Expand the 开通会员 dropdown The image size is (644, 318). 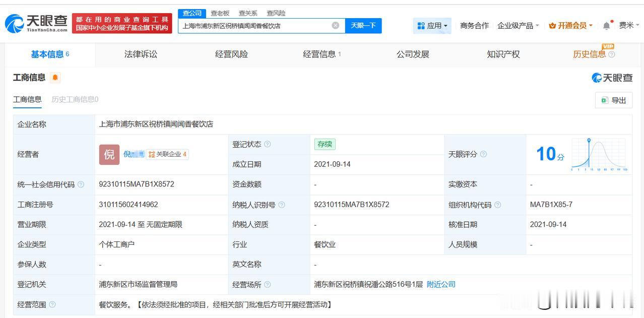(571, 26)
